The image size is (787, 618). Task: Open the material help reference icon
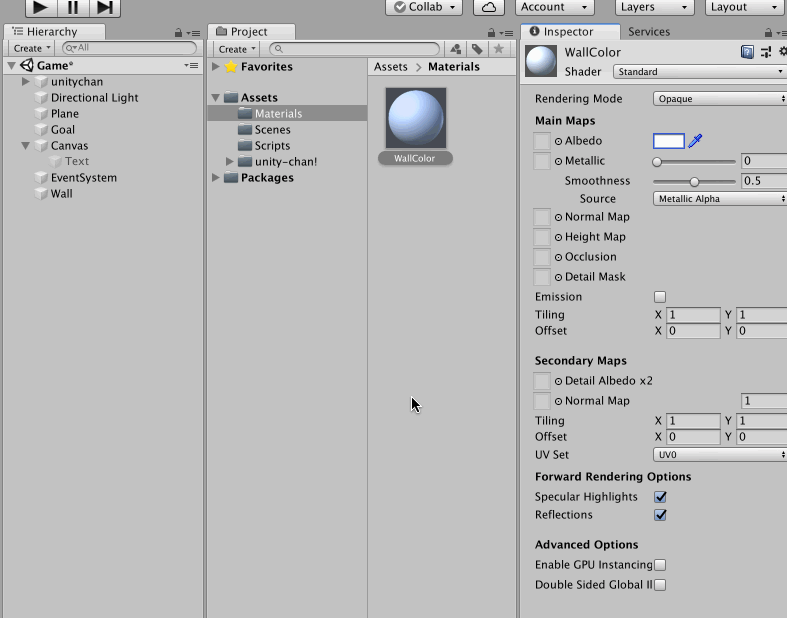coord(747,52)
